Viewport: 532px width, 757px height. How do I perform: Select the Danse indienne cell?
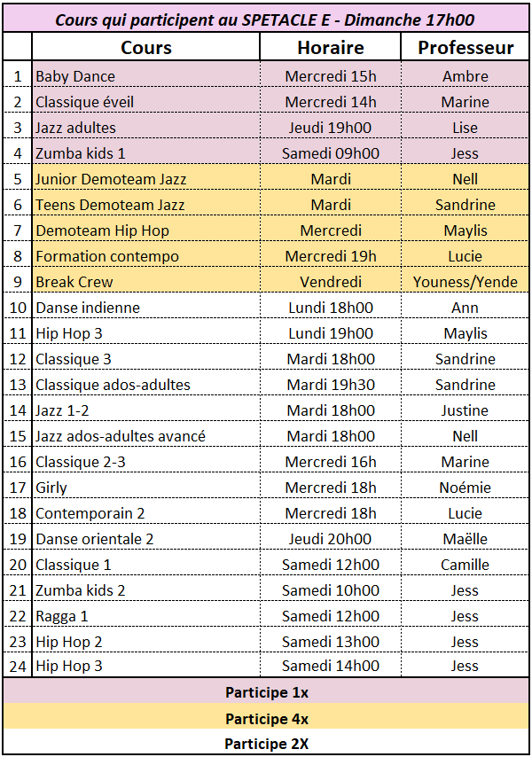(x=145, y=308)
